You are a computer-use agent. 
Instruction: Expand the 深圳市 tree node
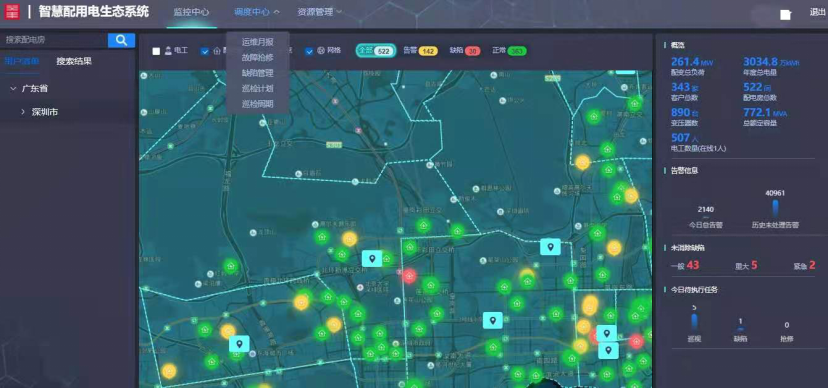click(x=23, y=112)
